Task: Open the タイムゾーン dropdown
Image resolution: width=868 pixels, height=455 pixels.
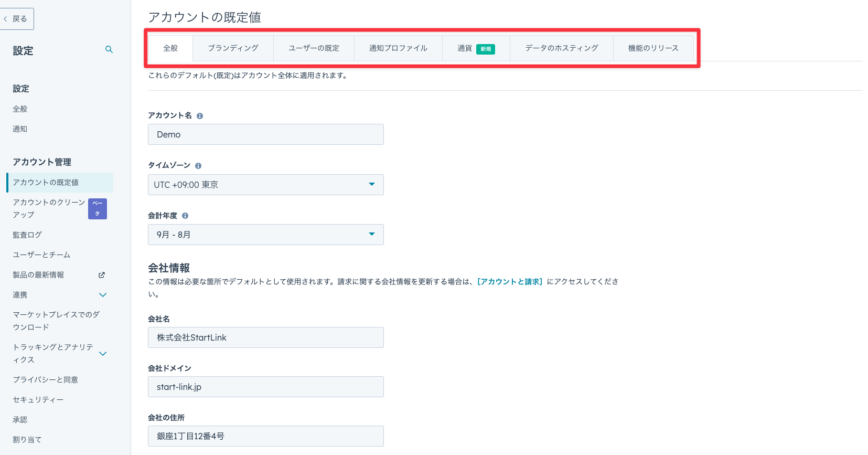Action: (265, 185)
